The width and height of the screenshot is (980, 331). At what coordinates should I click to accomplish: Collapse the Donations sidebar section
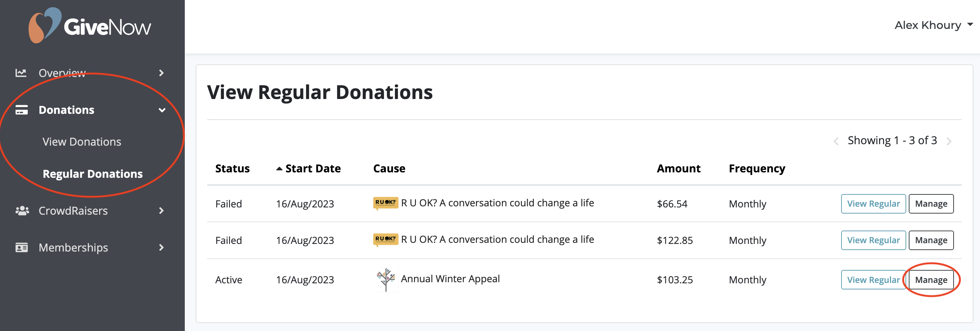point(162,110)
